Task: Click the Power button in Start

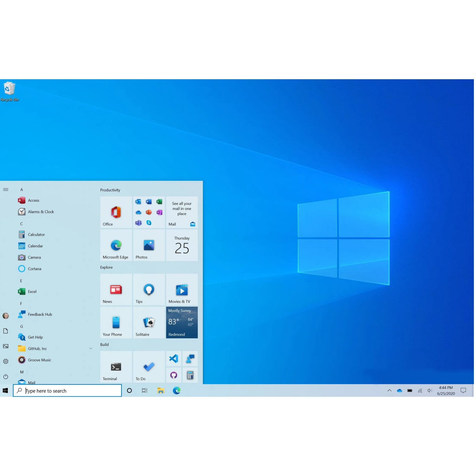Action: pyautogui.click(x=6, y=377)
